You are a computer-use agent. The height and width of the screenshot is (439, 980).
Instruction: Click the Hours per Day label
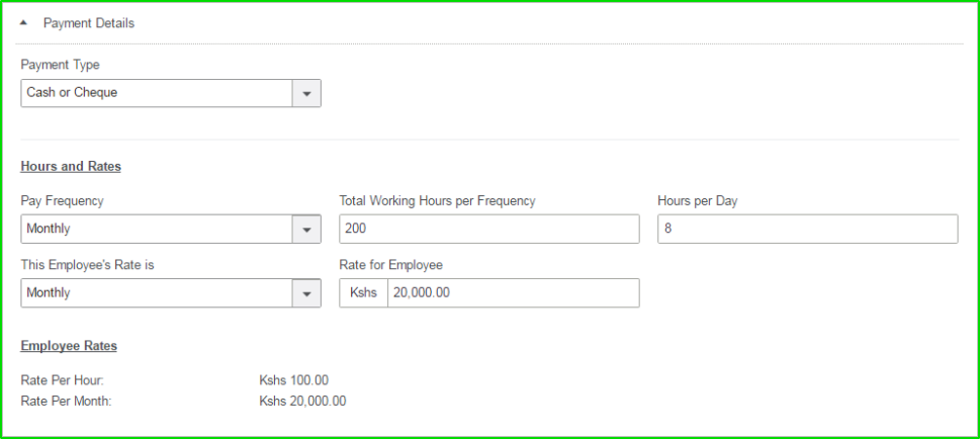[x=697, y=201]
